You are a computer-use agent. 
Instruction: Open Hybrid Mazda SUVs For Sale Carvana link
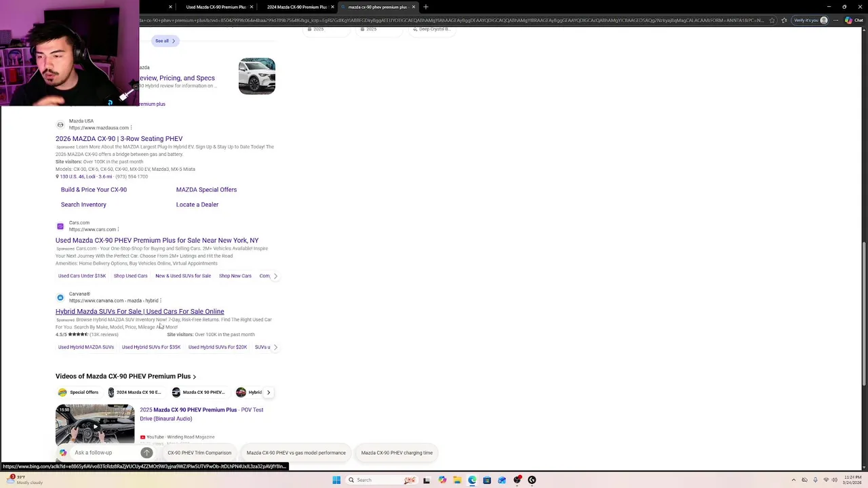pyautogui.click(x=140, y=312)
